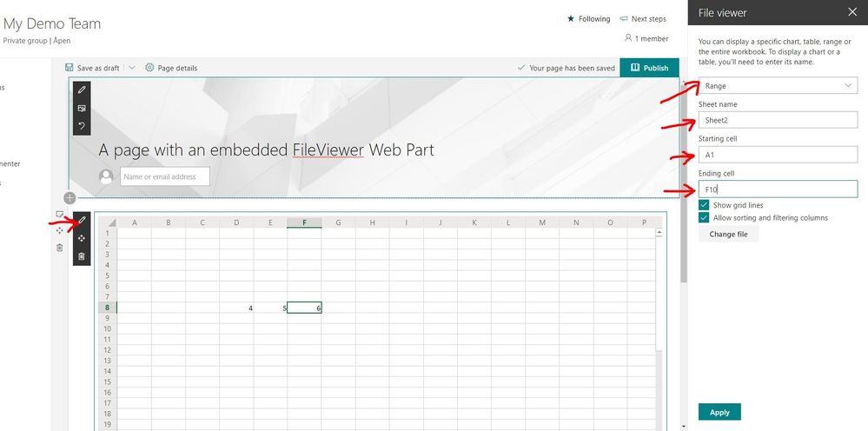Click the 1 member link
The width and height of the screenshot is (868, 431).
[x=646, y=39]
